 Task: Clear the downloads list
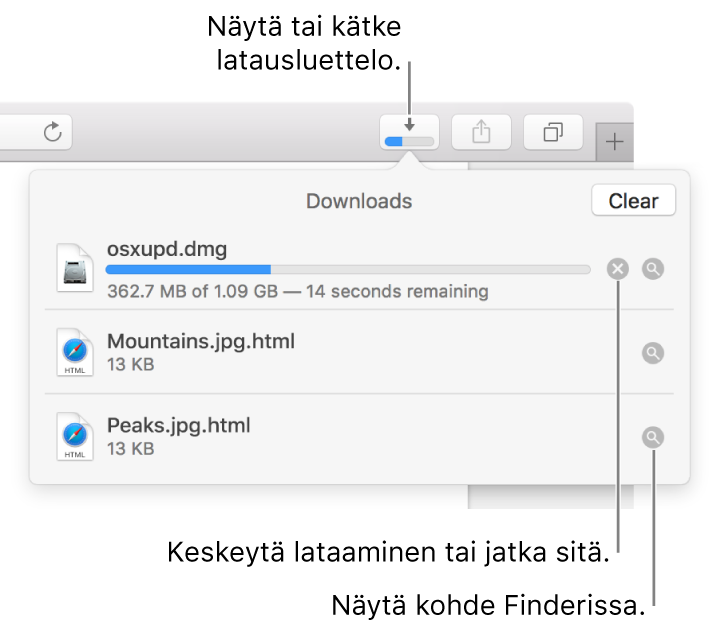point(633,201)
